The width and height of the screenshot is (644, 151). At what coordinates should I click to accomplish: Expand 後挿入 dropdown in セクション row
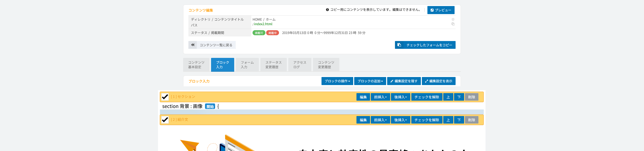[400, 97]
